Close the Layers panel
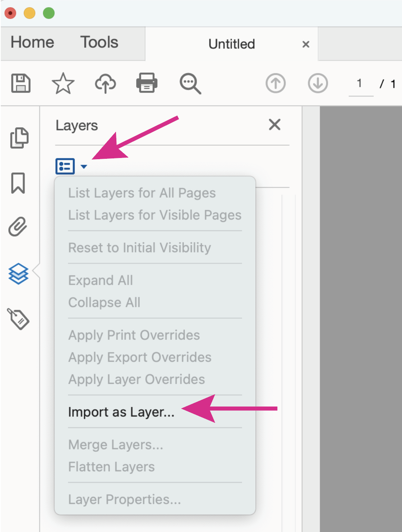The height and width of the screenshot is (532, 402). point(274,125)
